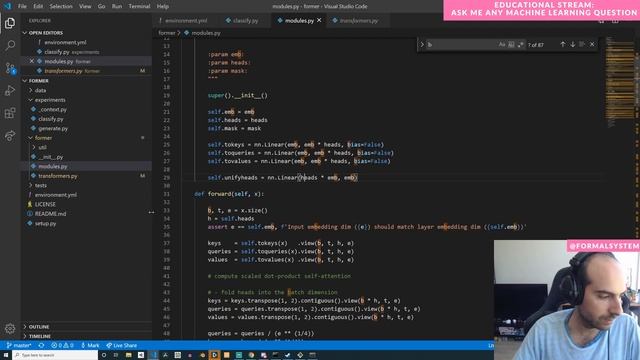
Task: Toggle Match Whole Word in find widget
Action: point(511,44)
